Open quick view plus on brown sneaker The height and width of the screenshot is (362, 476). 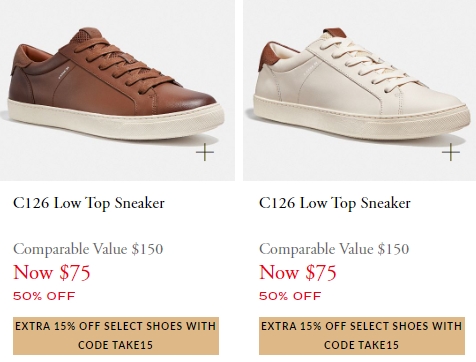point(205,152)
